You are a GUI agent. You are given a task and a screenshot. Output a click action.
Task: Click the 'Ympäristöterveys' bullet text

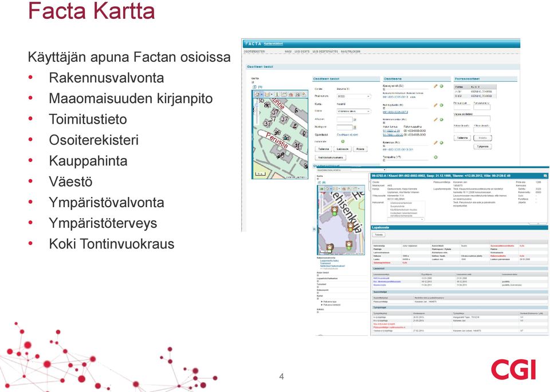point(103,223)
